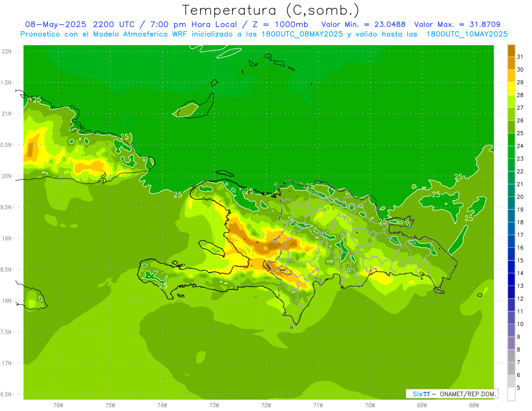This screenshot has height=411, width=532.
Task: Click the '18N' latitude axis label
Action: pyautogui.click(x=7, y=301)
